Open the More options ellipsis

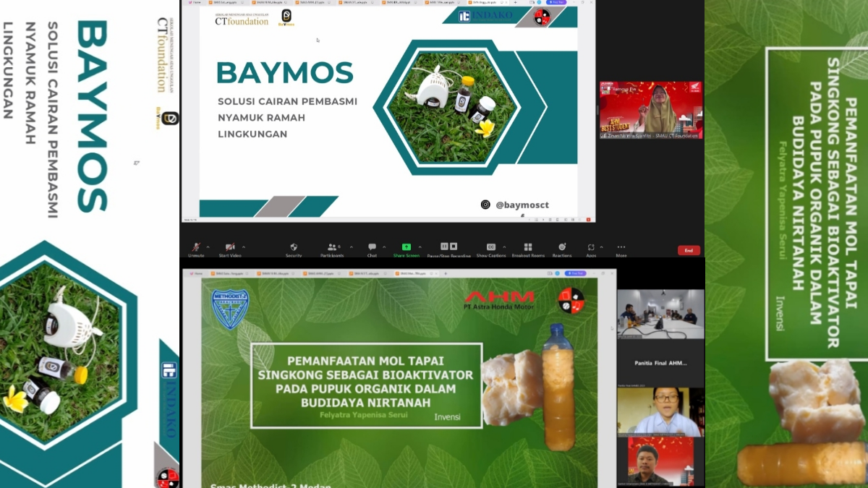click(621, 247)
